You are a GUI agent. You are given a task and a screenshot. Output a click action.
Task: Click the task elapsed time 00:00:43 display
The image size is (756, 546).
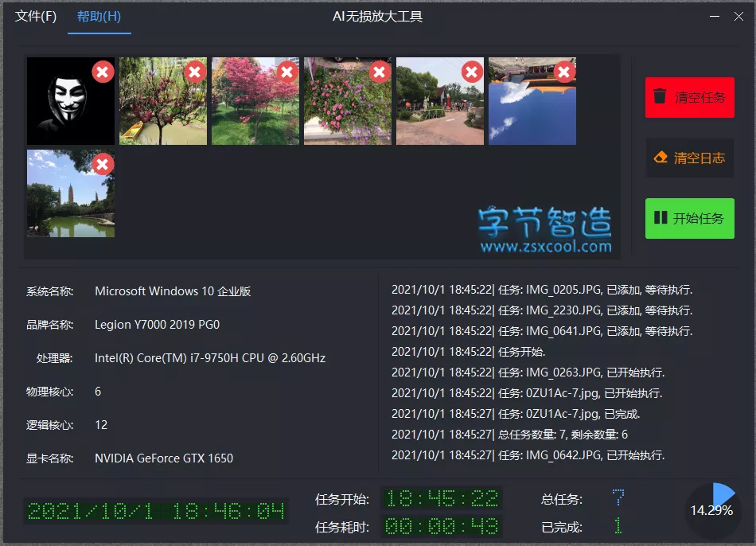[x=442, y=526]
